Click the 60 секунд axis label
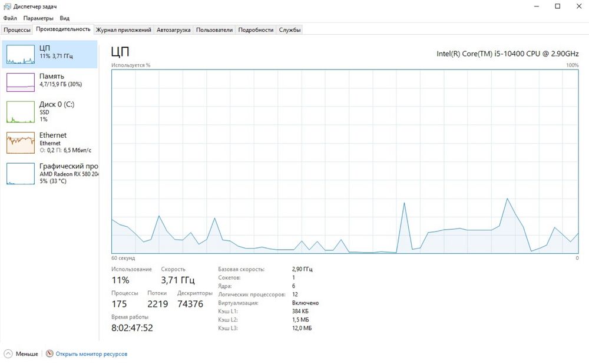This screenshot has width=589, height=364. pos(123,259)
